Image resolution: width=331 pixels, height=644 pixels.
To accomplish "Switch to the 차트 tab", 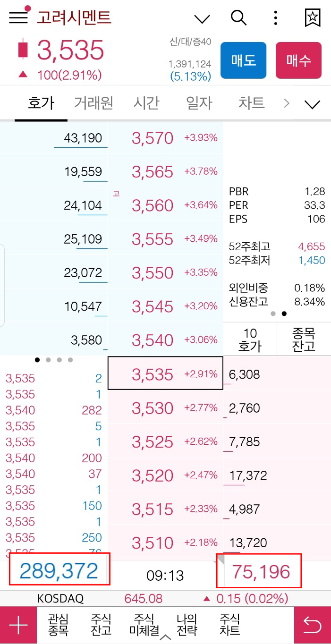I will point(251,103).
